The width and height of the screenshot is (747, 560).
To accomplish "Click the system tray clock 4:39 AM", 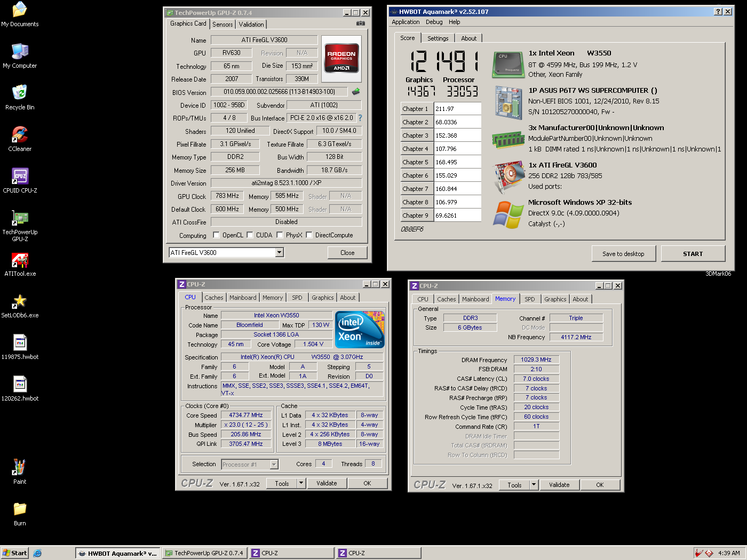I will coord(729,553).
